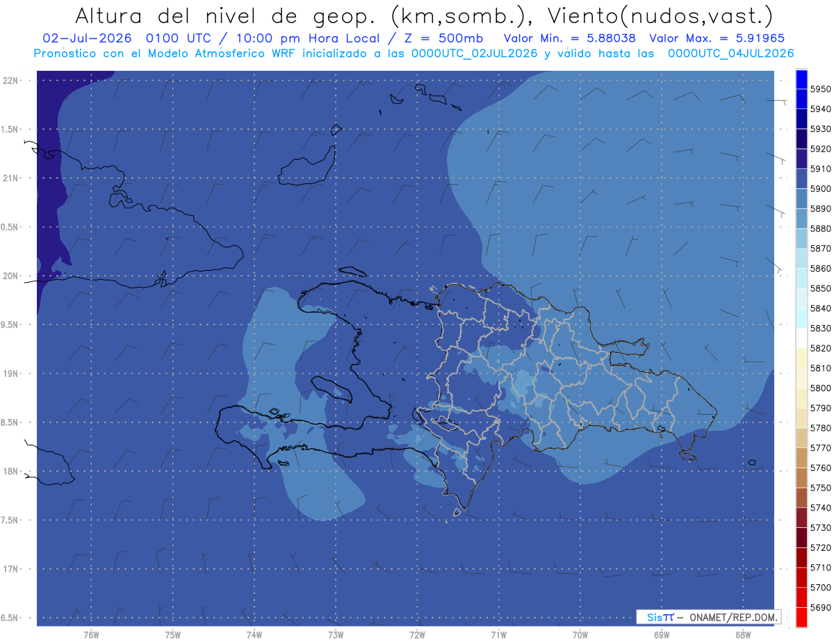Click the '73W' longitude label
The height and width of the screenshot is (644, 834).
pos(336,635)
